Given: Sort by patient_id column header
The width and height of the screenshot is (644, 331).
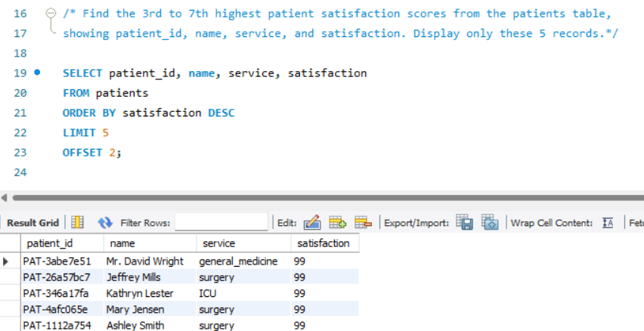Looking at the screenshot, I should click(x=63, y=243).
